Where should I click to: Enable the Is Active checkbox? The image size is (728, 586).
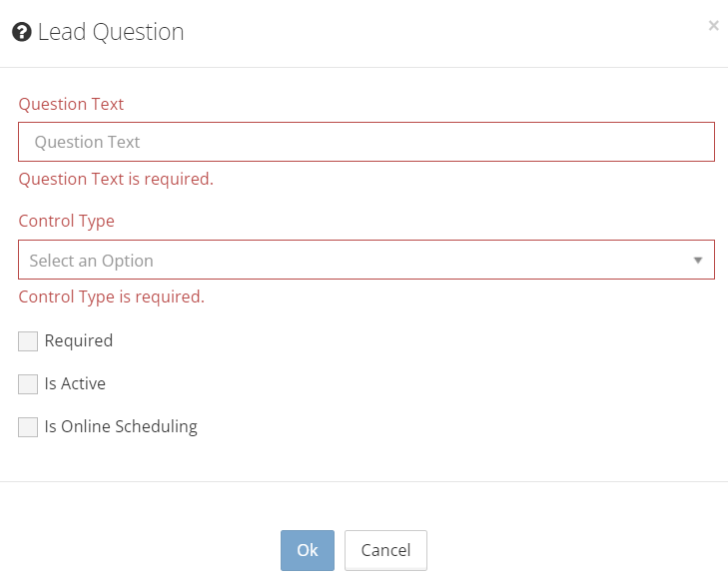28,384
